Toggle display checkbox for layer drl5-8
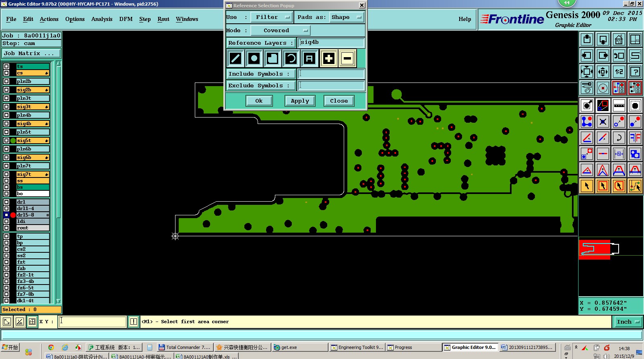The image size is (644, 359). (6, 215)
